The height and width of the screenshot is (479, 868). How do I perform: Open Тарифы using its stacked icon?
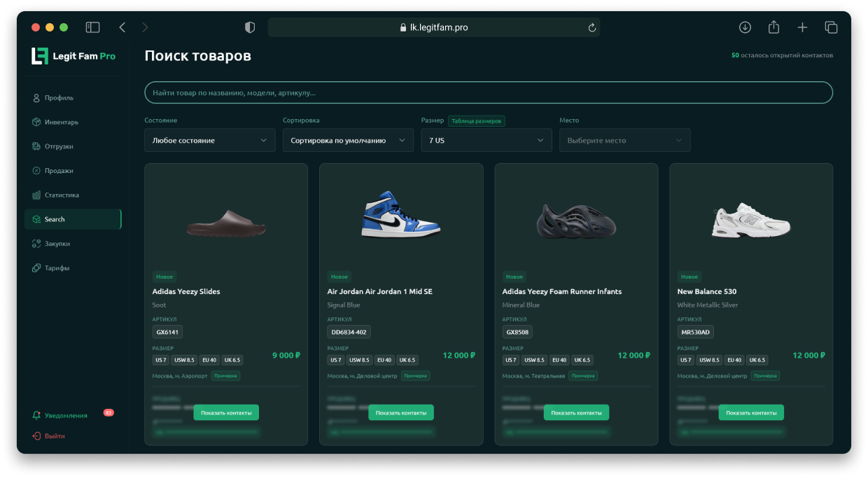(x=34, y=268)
